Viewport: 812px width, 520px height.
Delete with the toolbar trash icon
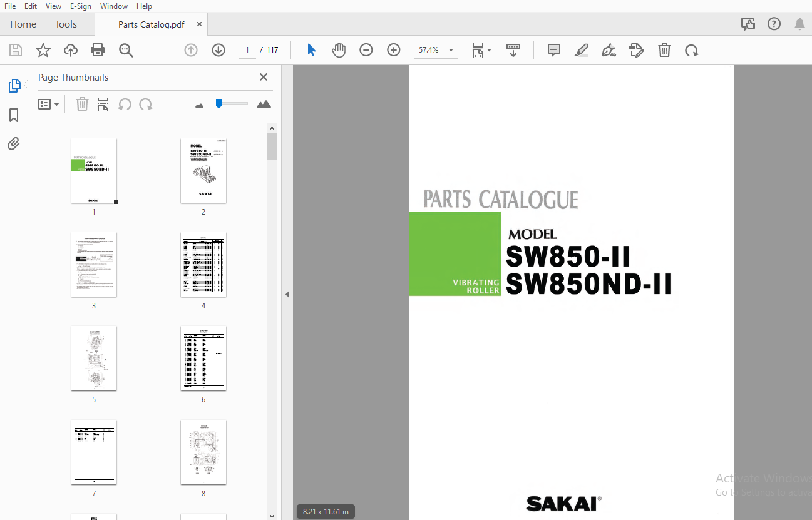664,50
